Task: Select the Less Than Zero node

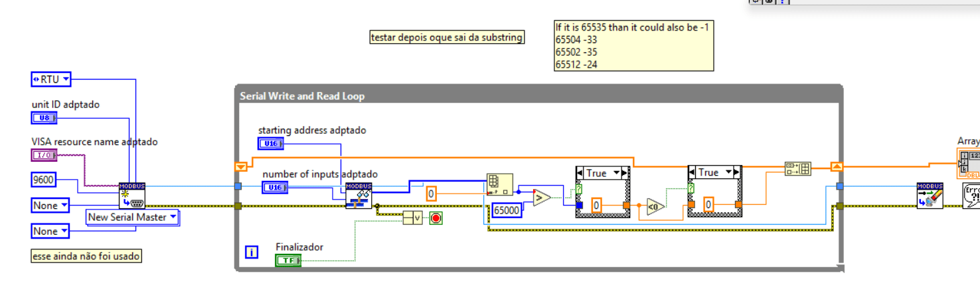Action: click(x=655, y=206)
